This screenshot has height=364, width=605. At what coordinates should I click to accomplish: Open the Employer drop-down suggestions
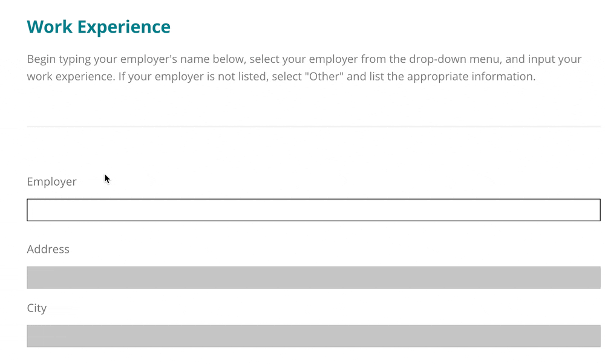tap(302, 209)
